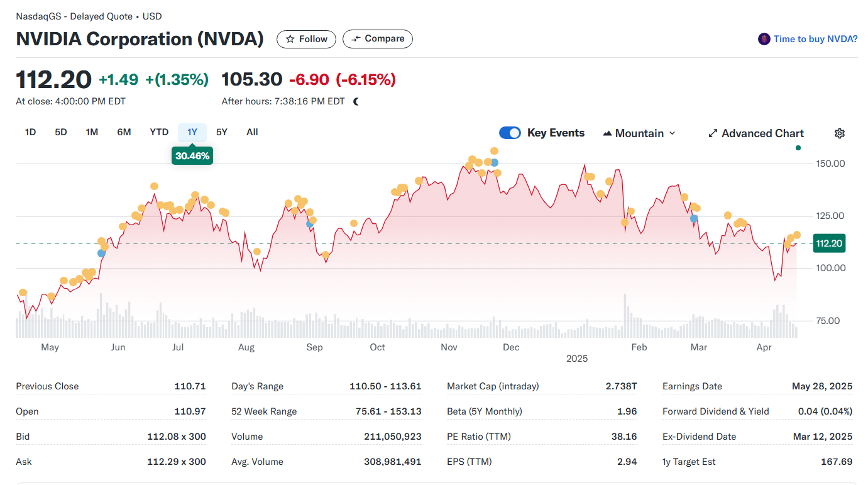This screenshot has width=868, height=485.
Task: Click the Mountain chart type icon
Action: coord(607,133)
